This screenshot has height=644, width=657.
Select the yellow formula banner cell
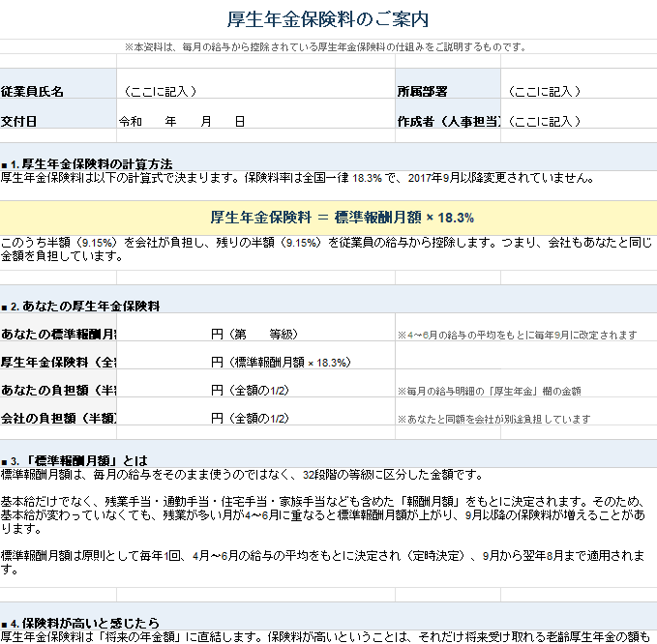click(328, 217)
